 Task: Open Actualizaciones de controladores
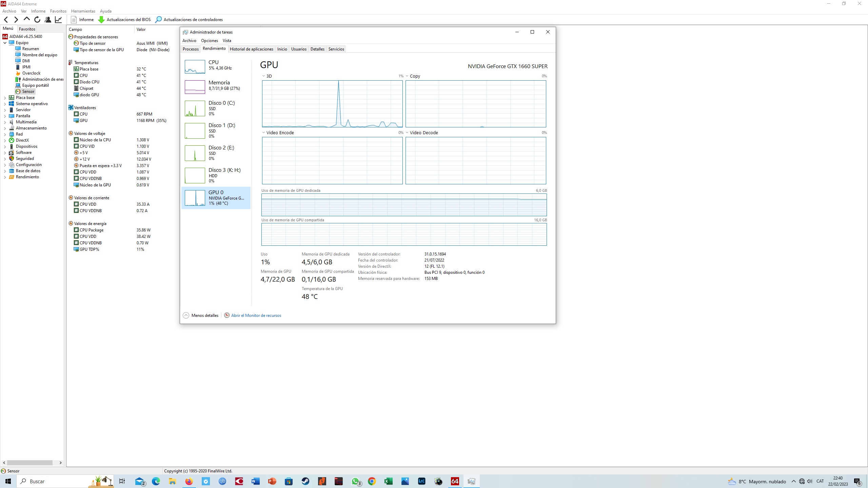coord(189,20)
